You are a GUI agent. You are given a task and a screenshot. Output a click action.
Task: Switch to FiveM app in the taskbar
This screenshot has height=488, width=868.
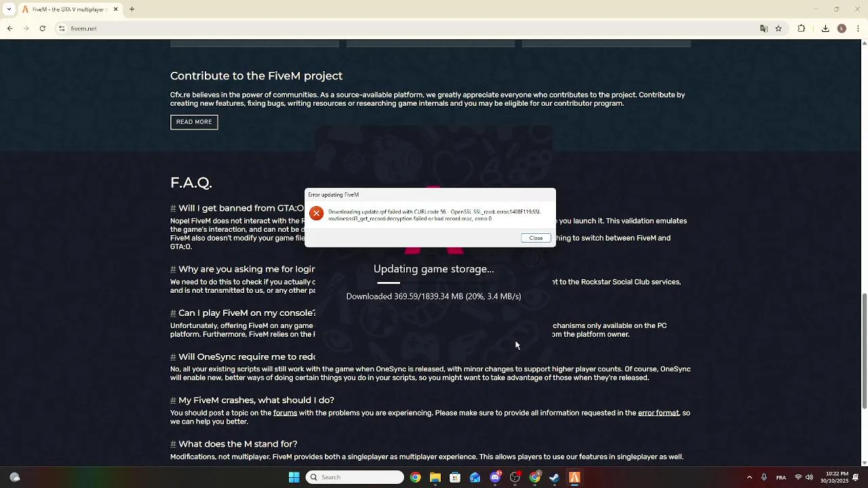pos(574,477)
